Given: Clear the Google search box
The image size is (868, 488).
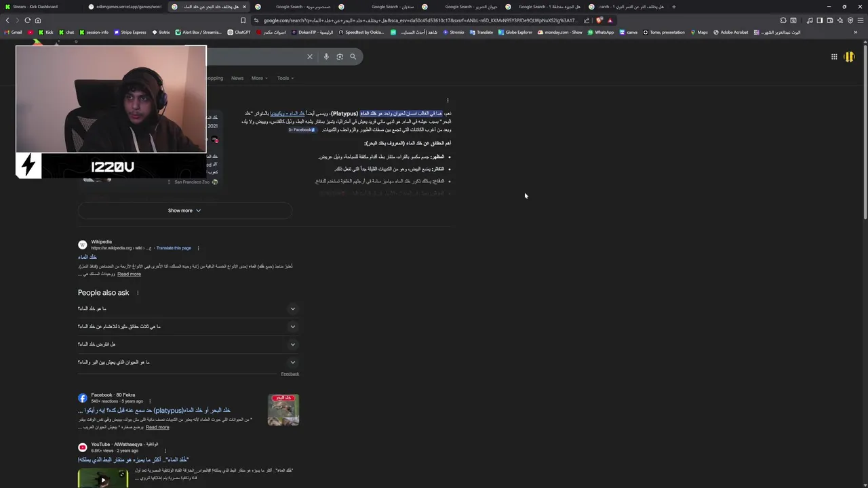Looking at the screenshot, I should (310, 57).
